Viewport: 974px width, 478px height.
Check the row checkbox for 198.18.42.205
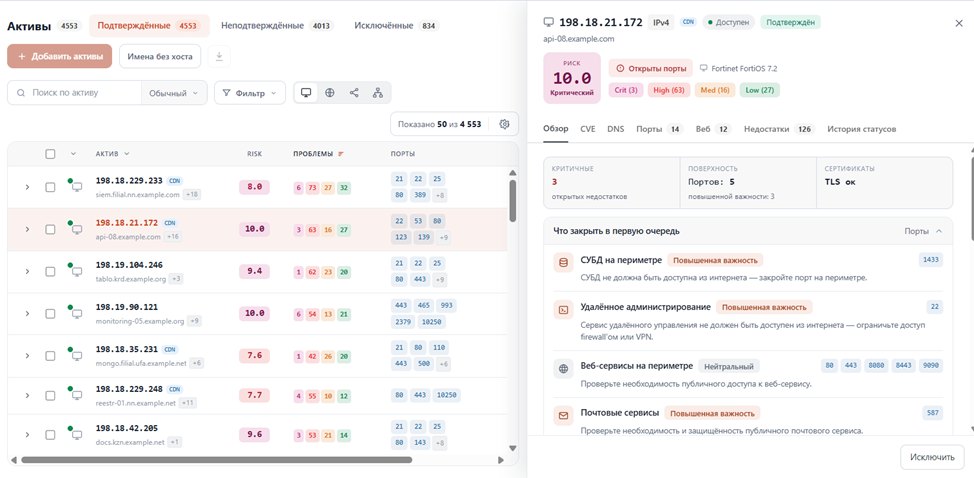click(x=50, y=435)
